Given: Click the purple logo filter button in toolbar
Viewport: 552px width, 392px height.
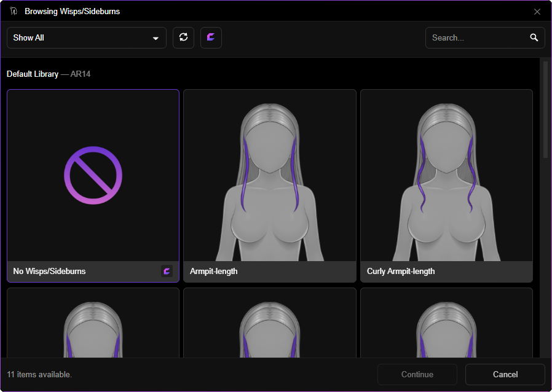Looking at the screenshot, I should coord(211,37).
